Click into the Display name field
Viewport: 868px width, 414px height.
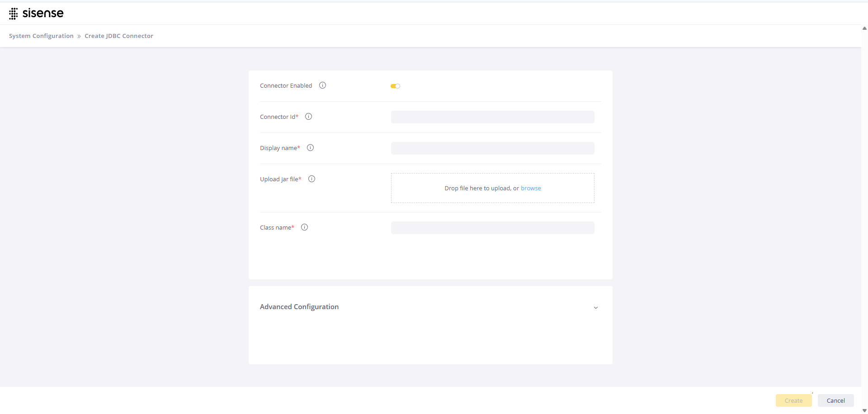point(492,148)
